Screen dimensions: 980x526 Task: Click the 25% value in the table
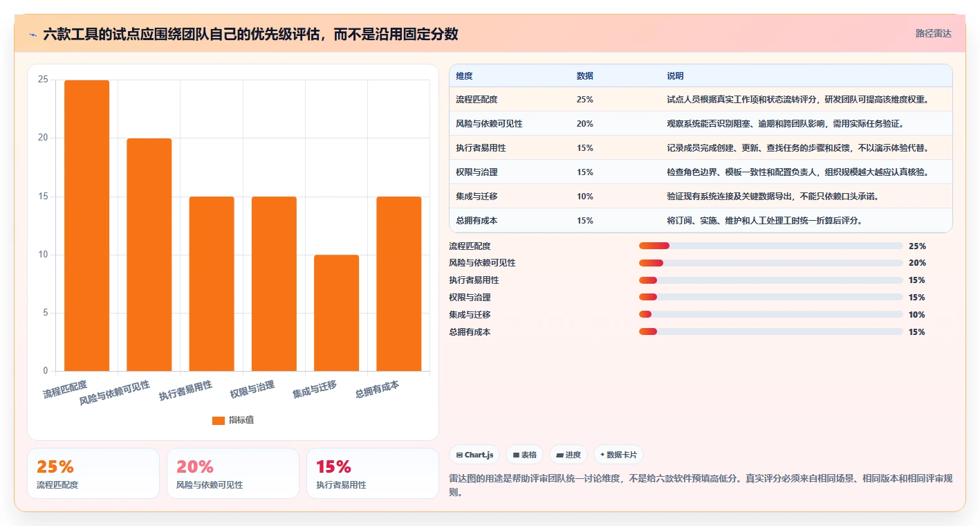[x=584, y=100]
